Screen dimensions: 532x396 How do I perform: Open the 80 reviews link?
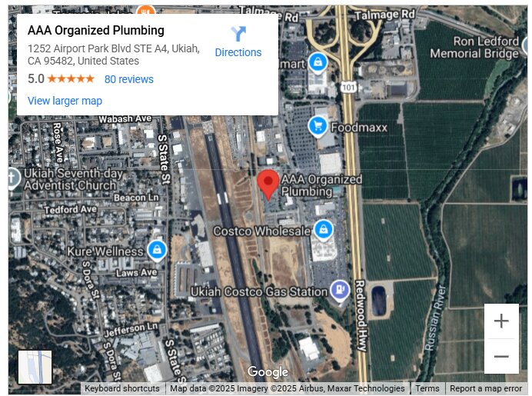(129, 79)
